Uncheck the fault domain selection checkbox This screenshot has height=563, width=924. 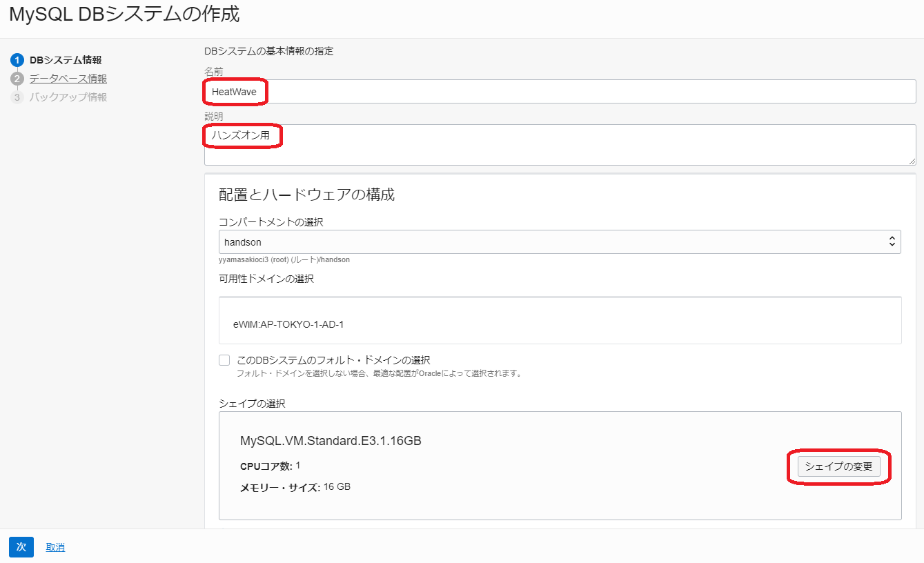[224, 359]
